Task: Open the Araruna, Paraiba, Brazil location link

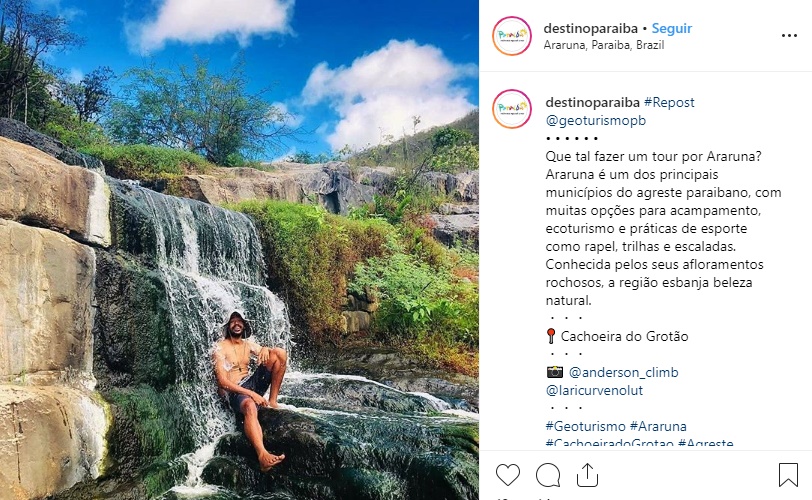Action: [604, 45]
